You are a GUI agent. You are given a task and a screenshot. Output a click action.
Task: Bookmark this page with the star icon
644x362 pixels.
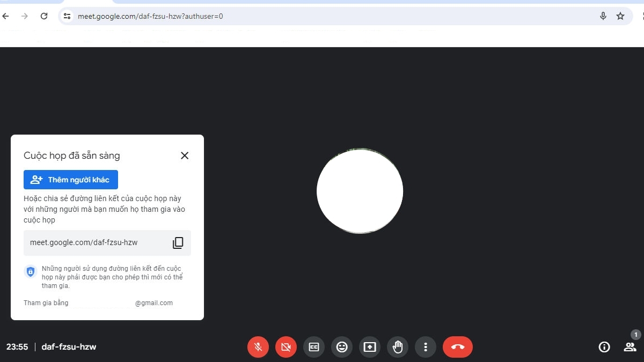(x=620, y=16)
